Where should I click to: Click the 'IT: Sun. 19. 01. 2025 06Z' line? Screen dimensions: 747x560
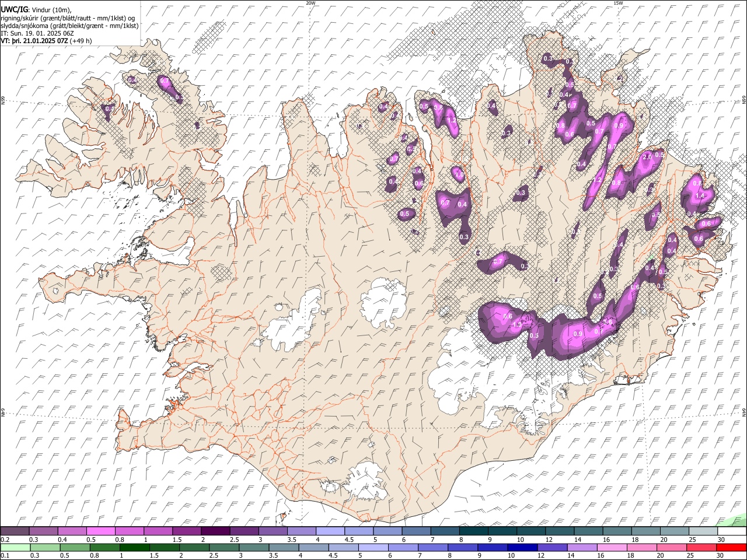(38, 33)
